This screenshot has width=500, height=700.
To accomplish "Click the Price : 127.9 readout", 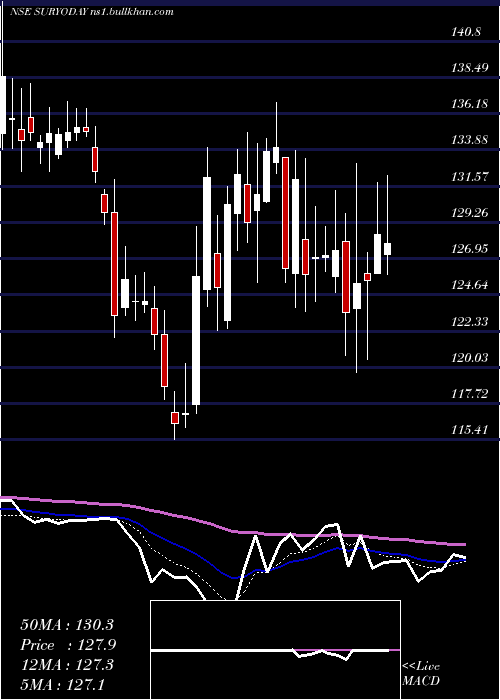I will point(68,645).
